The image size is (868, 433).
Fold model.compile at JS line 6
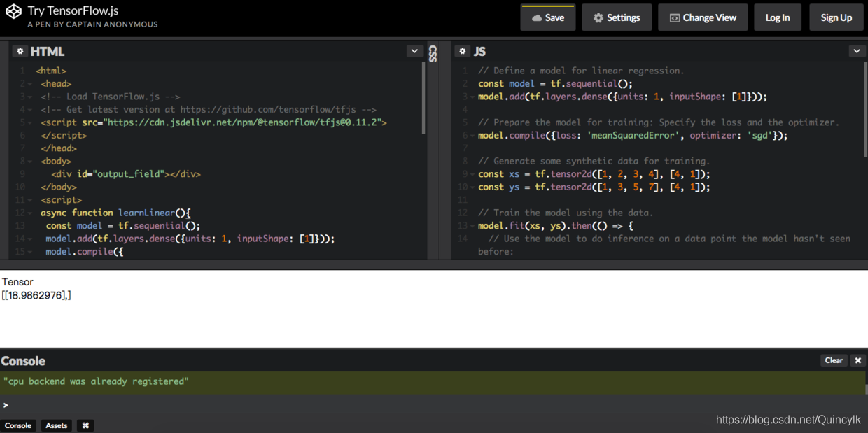(x=472, y=136)
